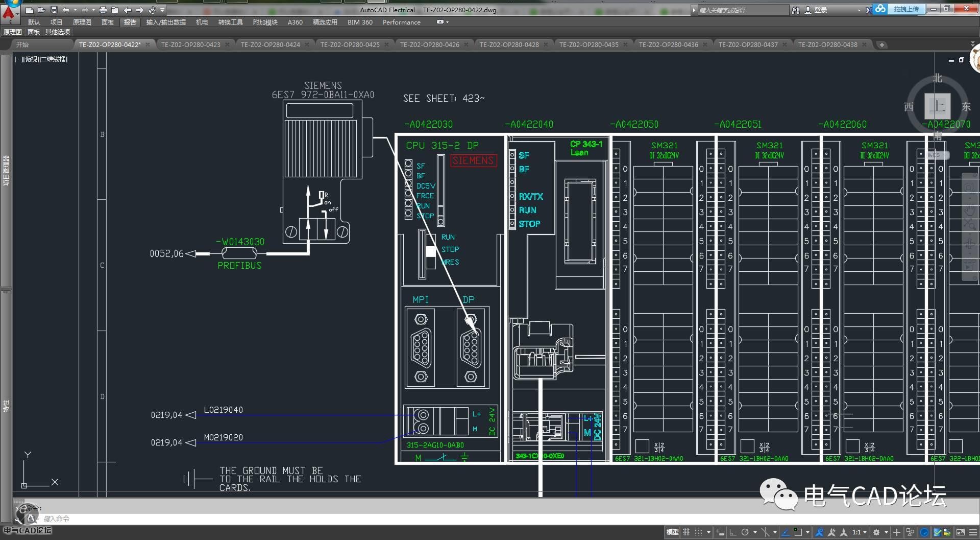Expand snap settings dropdown in status bar
This screenshot has width=980, height=540.
(x=708, y=532)
